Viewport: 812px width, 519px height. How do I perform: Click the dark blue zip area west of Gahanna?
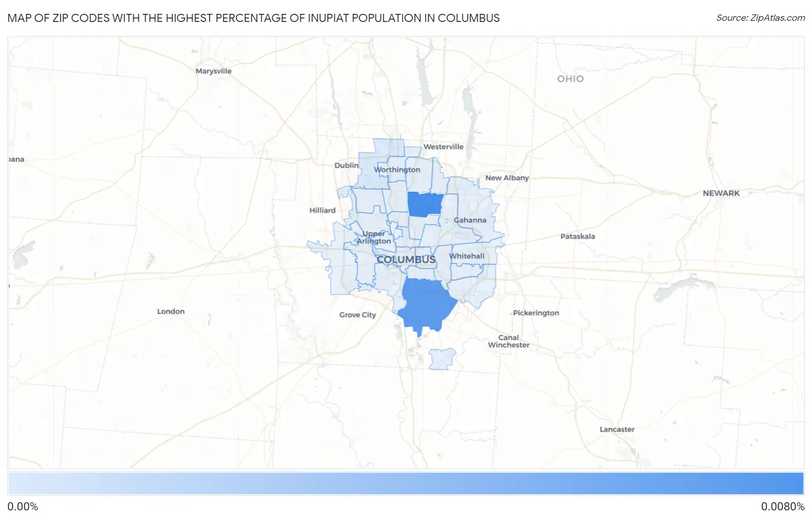(x=425, y=204)
